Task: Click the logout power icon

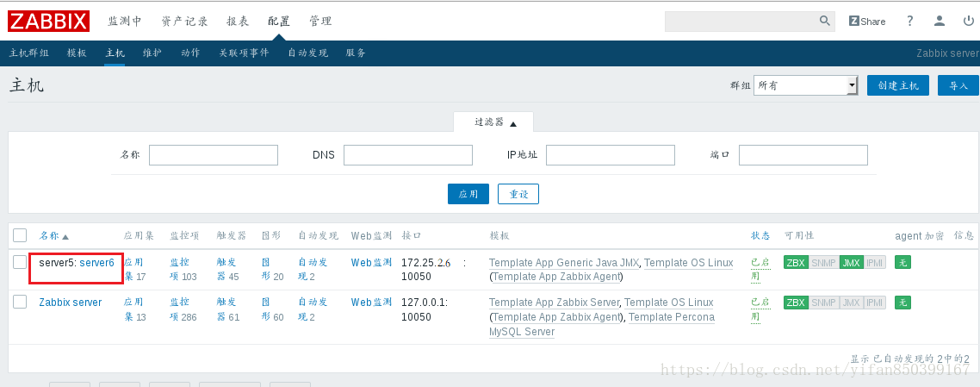Action: click(968, 21)
